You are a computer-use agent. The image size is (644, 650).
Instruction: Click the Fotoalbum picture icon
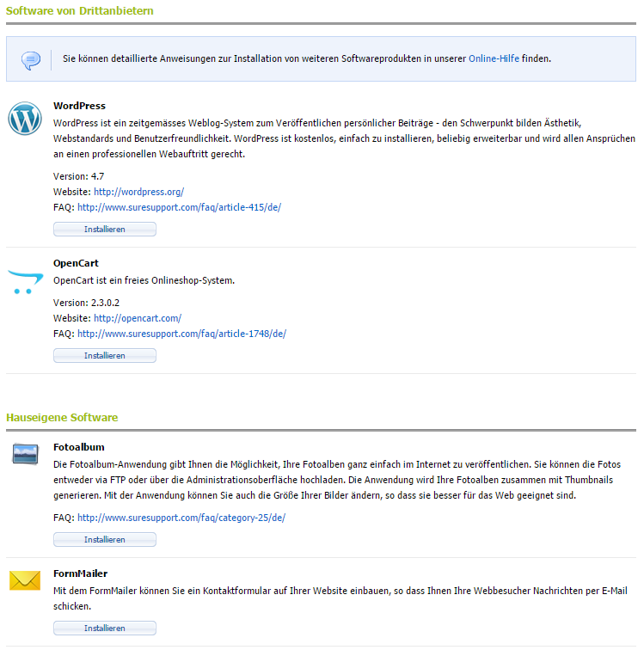click(25, 453)
